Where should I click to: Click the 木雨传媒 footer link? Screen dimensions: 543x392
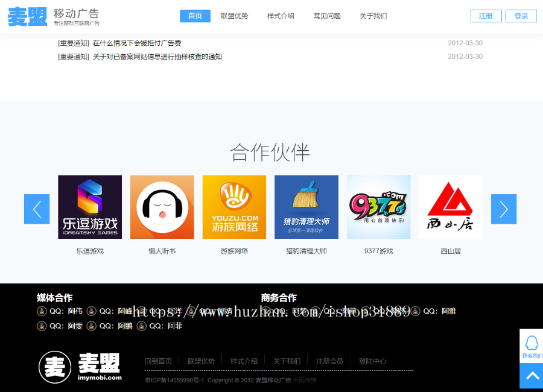tap(305, 380)
